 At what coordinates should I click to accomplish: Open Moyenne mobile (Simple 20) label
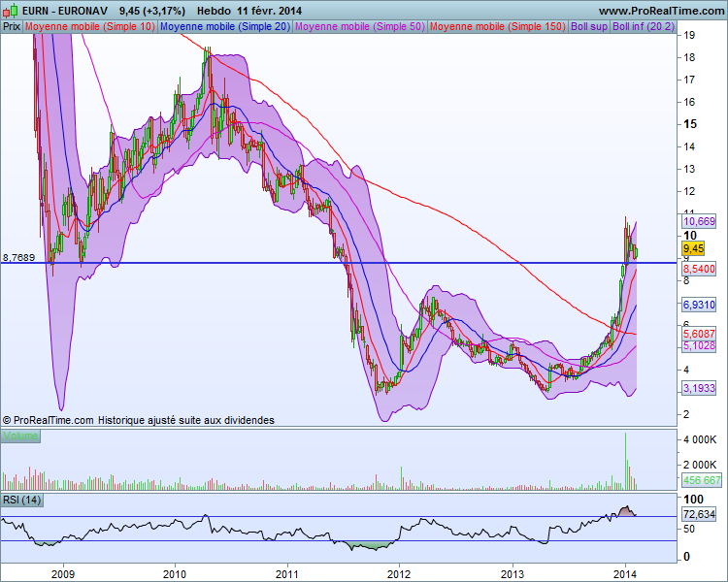[x=225, y=26]
